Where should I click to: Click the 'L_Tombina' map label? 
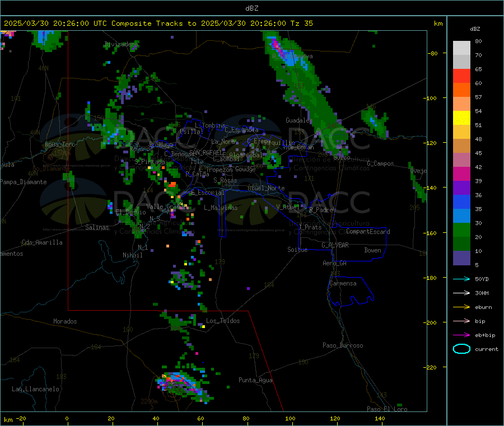click(210, 125)
